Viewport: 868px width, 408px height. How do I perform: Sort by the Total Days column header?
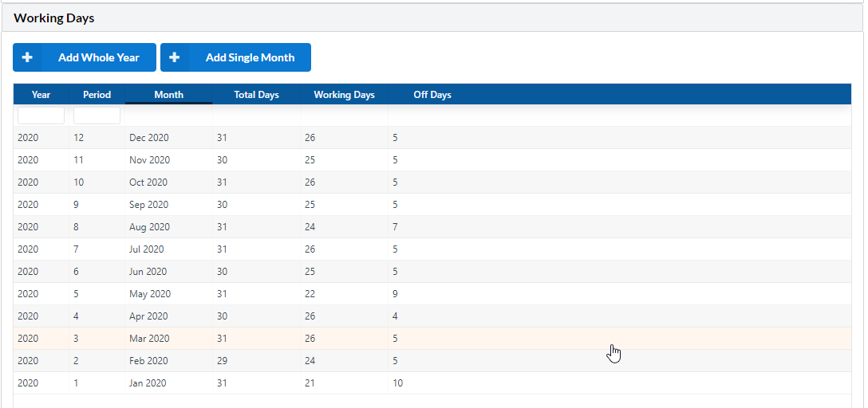point(256,95)
